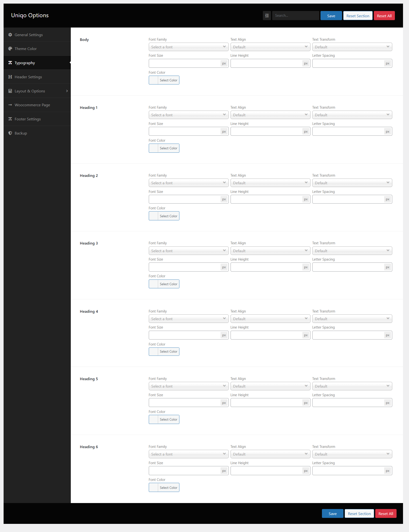Image resolution: width=409 pixels, height=532 pixels.
Task: Click the top Reset Section button
Action: (x=358, y=16)
